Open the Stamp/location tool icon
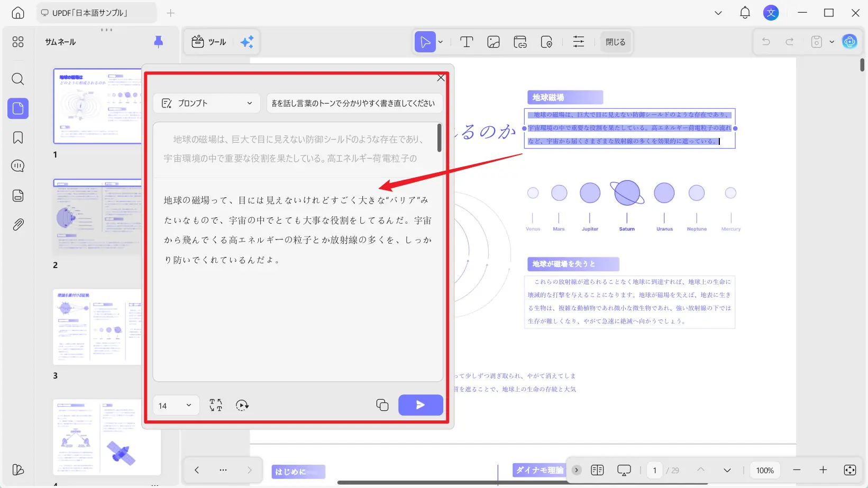 [547, 41]
